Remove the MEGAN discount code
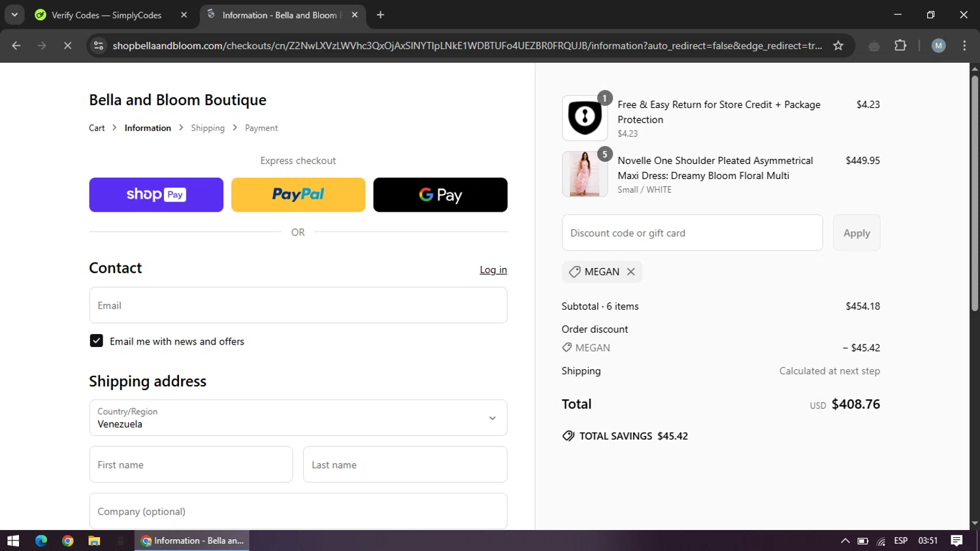The height and width of the screenshot is (551, 980). coord(631,272)
